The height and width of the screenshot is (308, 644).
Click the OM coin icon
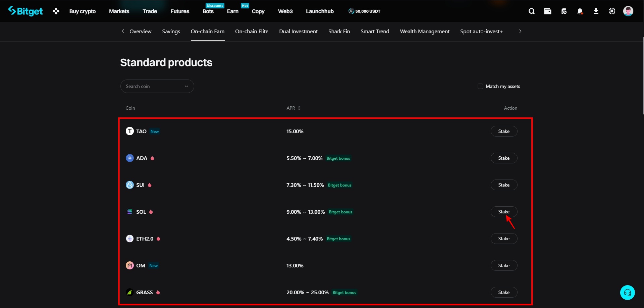(130, 265)
